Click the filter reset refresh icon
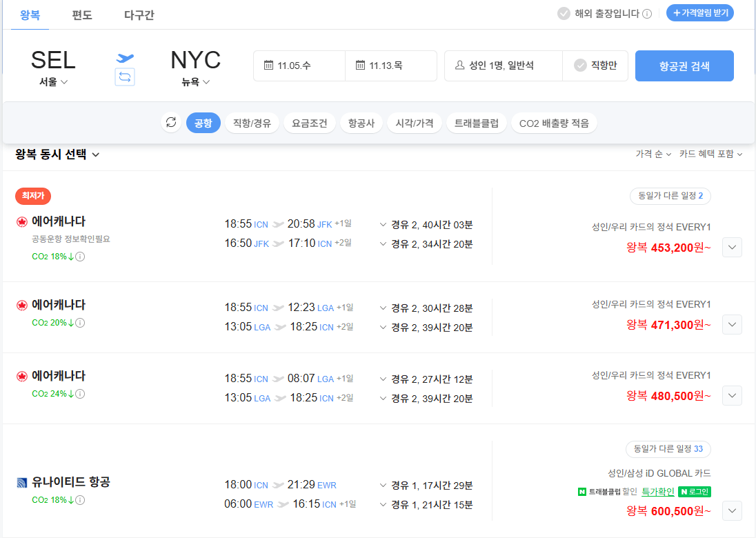 tap(171, 123)
